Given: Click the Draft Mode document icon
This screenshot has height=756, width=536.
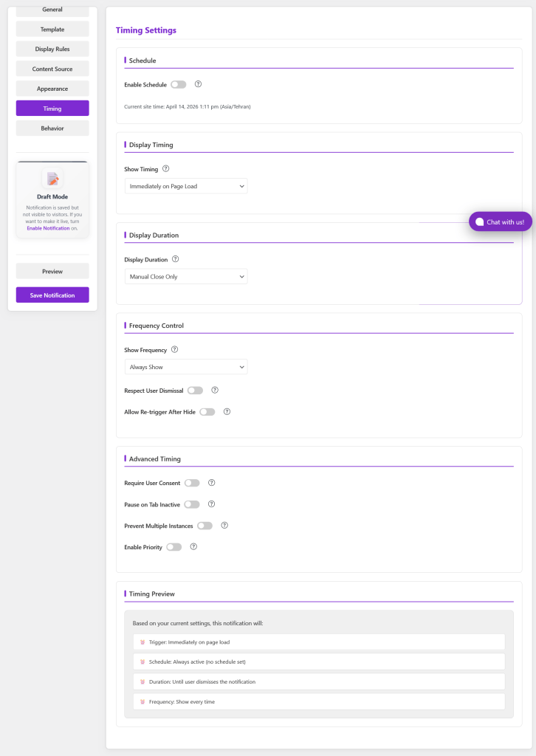Looking at the screenshot, I should (52, 179).
